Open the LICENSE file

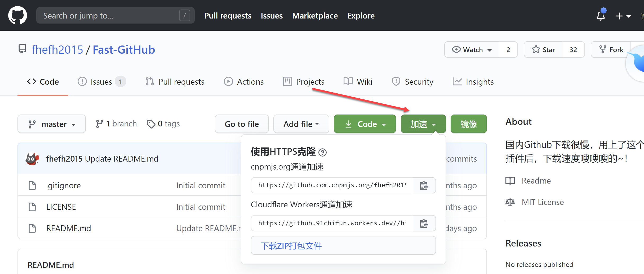pyautogui.click(x=61, y=207)
